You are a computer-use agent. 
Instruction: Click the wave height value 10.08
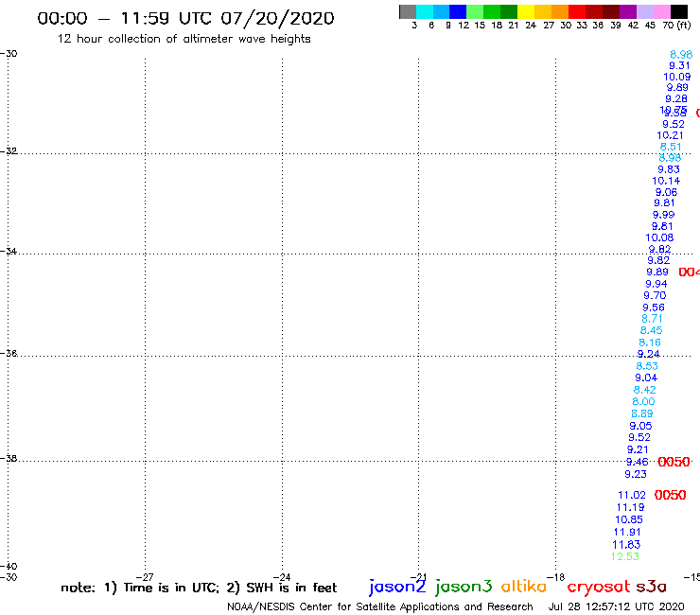tap(659, 238)
